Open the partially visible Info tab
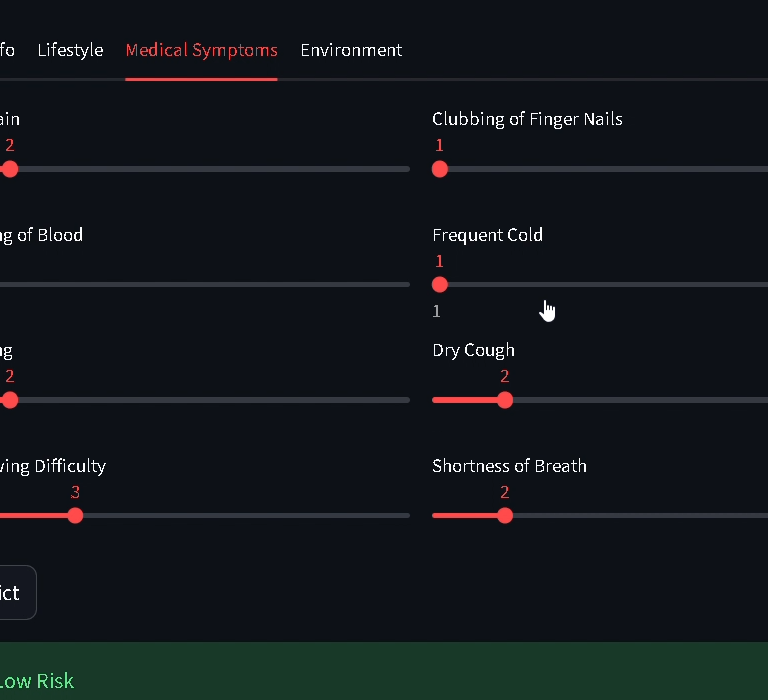The height and width of the screenshot is (700, 768). pos(7,50)
